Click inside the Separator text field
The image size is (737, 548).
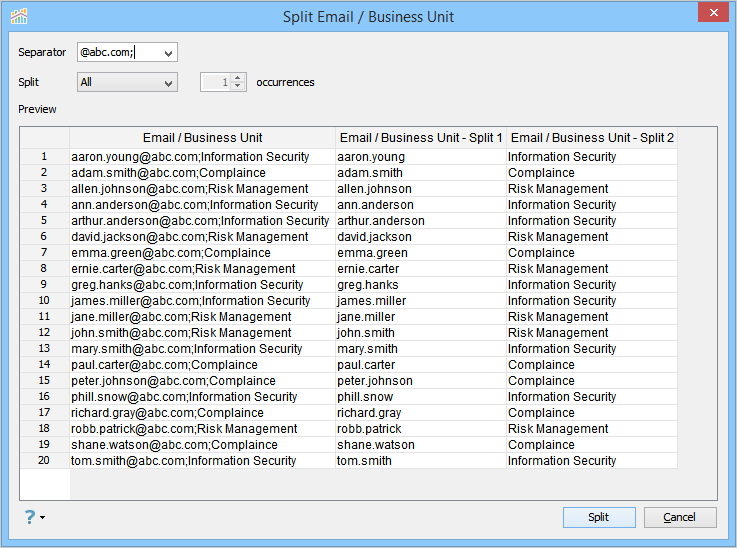(x=117, y=52)
